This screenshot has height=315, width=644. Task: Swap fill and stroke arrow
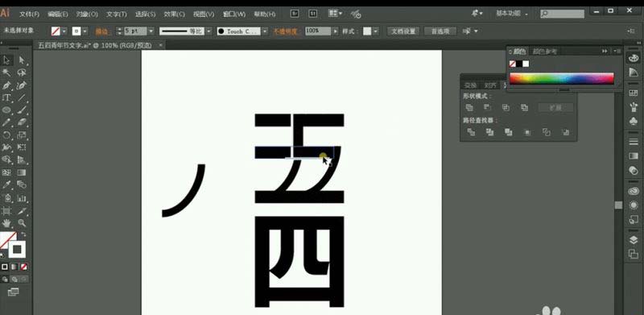(x=23, y=234)
